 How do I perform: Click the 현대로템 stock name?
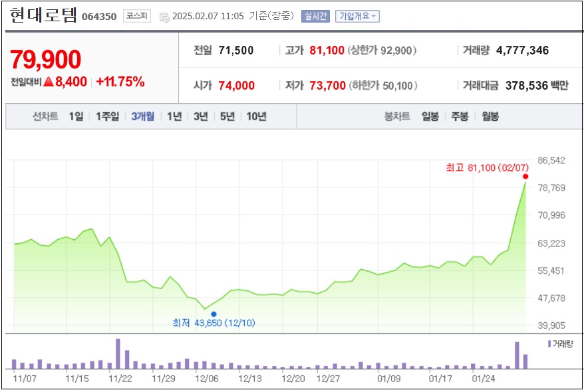[x=43, y=15]
